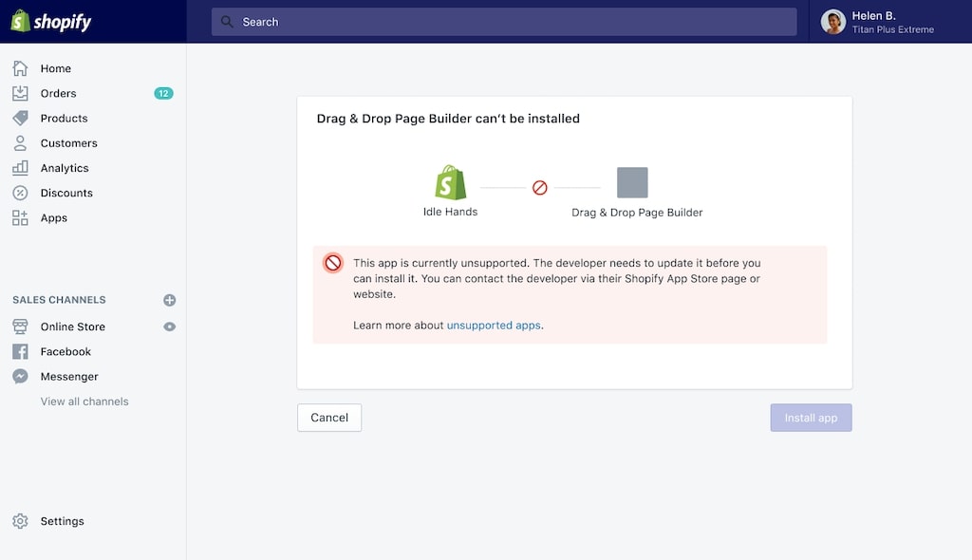Click the Shopify logo in header

click(51, 22)
